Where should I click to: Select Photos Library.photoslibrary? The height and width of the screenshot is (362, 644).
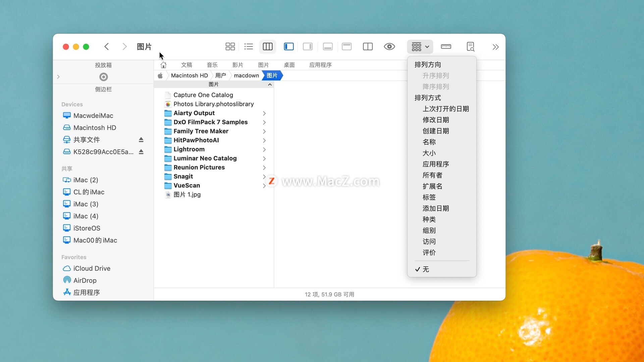(x=214, y=104)
